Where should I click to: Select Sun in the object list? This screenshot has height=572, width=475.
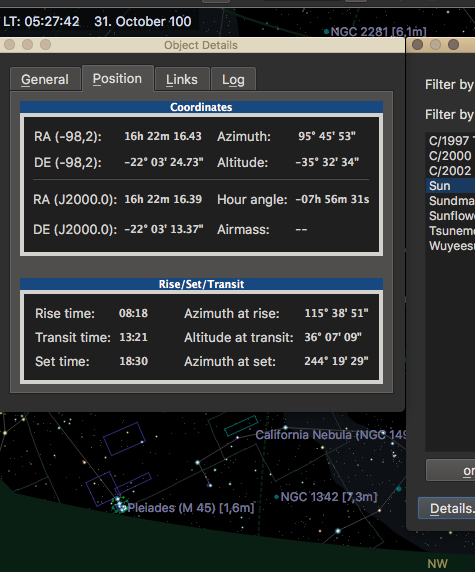coord(451,186)
